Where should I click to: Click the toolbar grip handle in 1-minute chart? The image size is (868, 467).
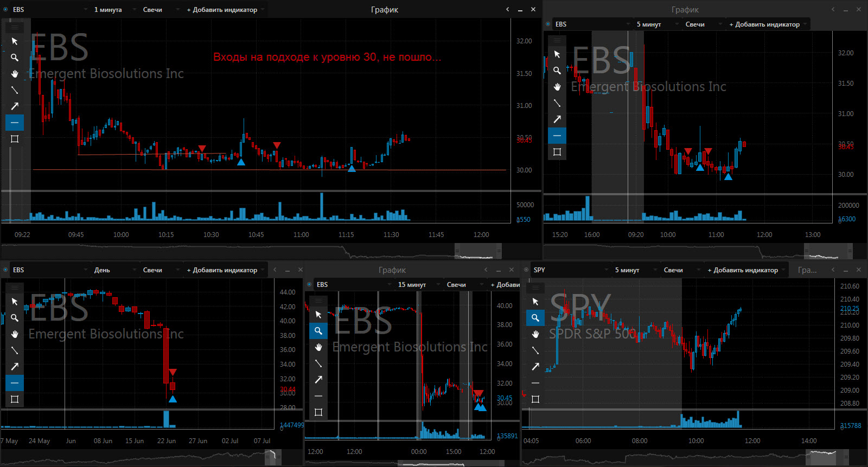pyautogui.click(x=15, y=27)
